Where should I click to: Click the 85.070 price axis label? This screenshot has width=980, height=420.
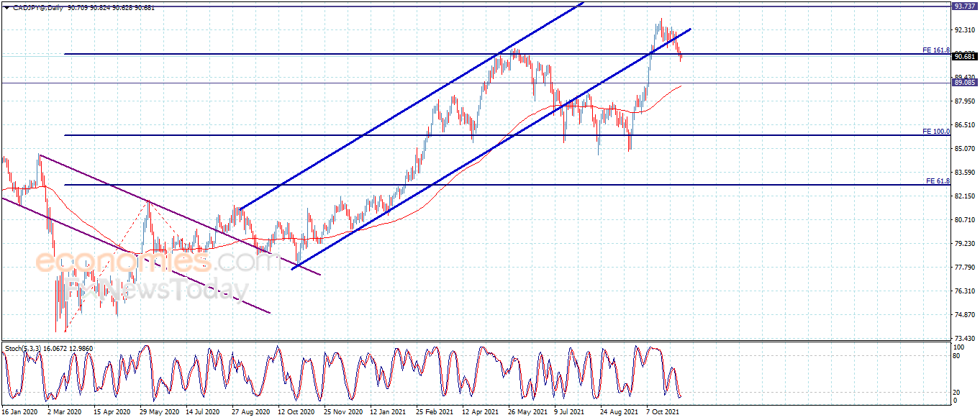pyautogui.click(x=965, y=149)
